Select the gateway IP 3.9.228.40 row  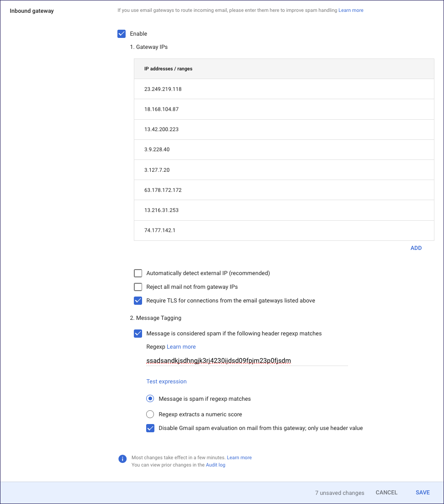click(x=157, y=149)
